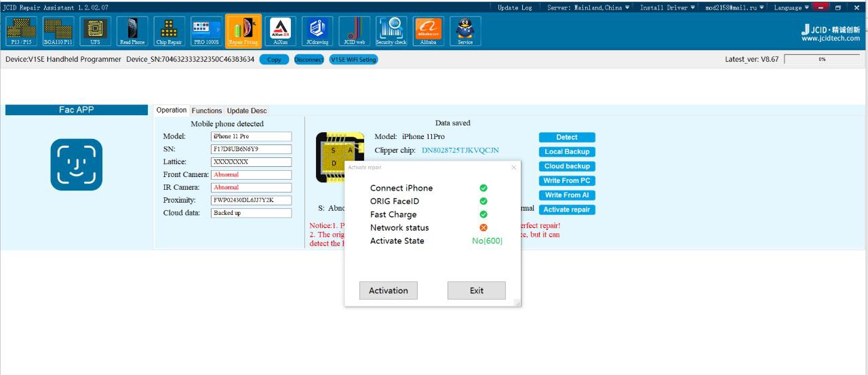Switch to the Functions tab
The height and width of the screenshot is (375, 868).
(x=206, y=111)
